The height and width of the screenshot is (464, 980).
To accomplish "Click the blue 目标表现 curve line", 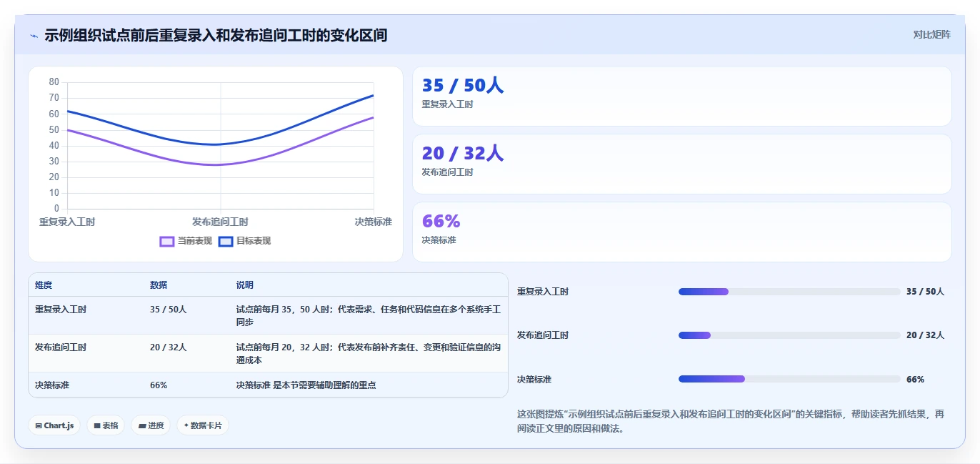I will (x=221, y=144).
